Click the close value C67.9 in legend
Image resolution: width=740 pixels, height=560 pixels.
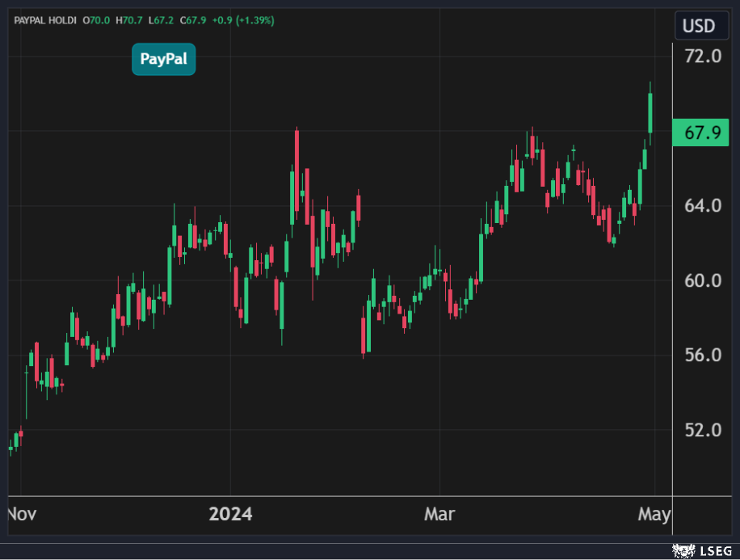[x=196, y=20]
